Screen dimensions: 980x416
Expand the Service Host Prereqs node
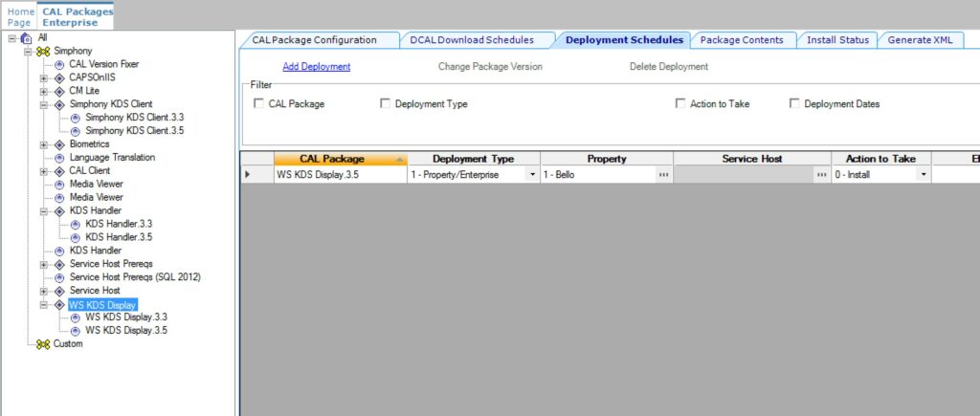pos(44,264)
